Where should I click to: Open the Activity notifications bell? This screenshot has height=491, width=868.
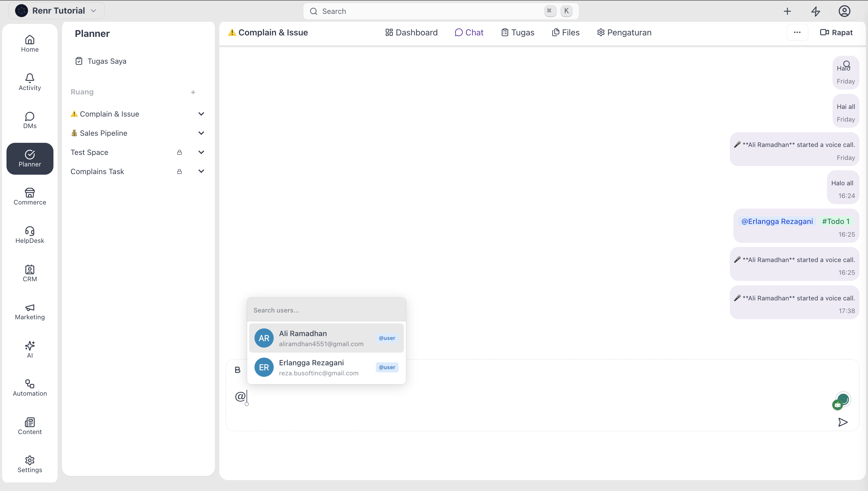[x=30, y=82]
